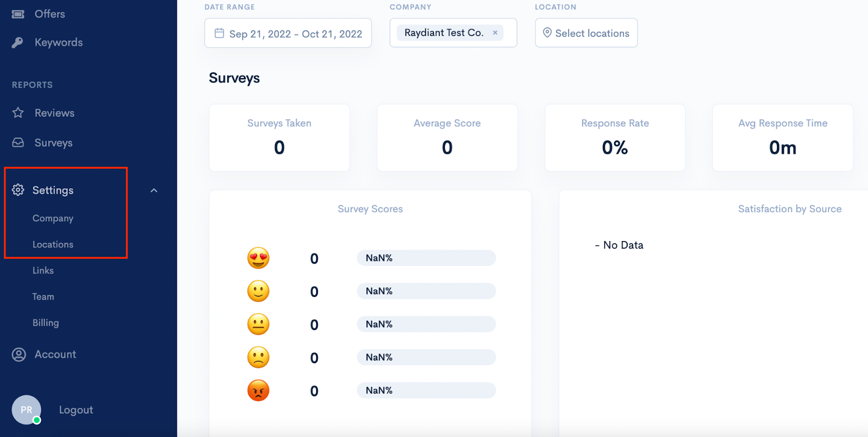Collapse the Settings submenu chevron

click(x=154, y=191)
